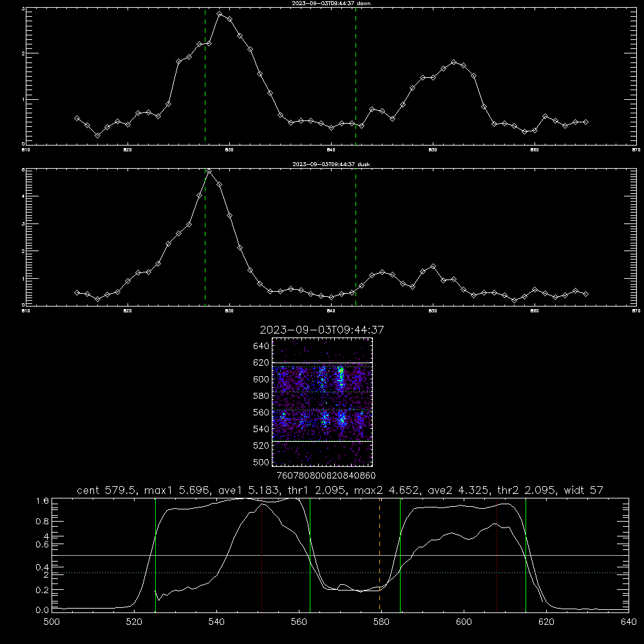Click the dusk plot title text

pyautogui.click(x=331, y=164)
